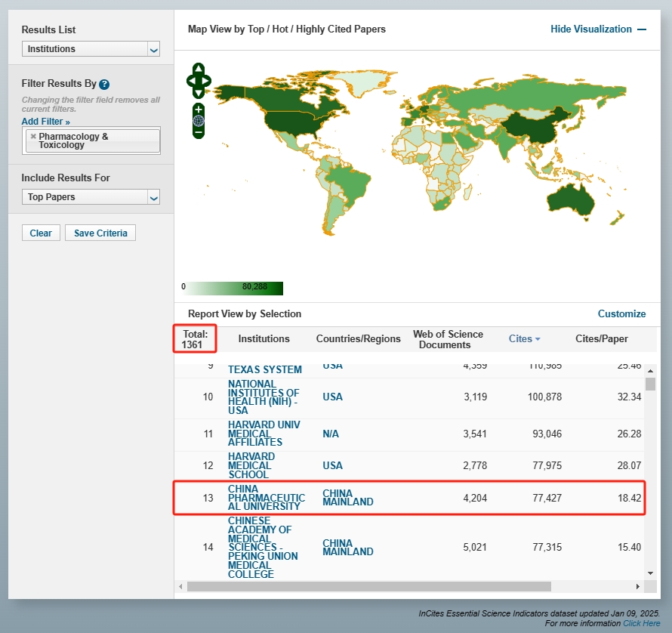672x633 pixels.
Task: Open Harvard Univ Medical Affiliates link
Action: (x=264, y=434)
